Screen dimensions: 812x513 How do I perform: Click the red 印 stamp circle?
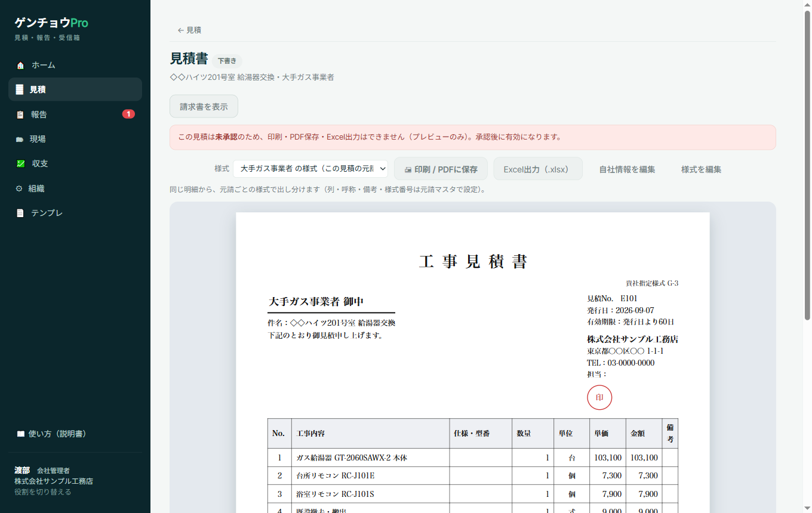point(599,397)
